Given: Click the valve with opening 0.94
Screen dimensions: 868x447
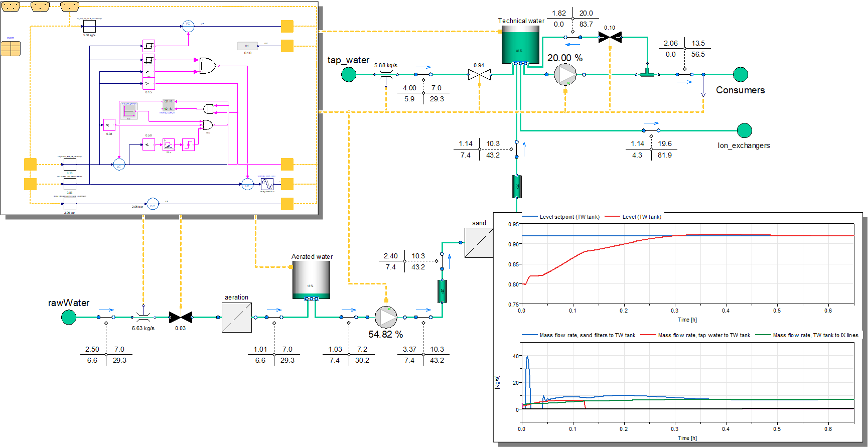Looking at the screenshot, I should [x=479, y=75].
